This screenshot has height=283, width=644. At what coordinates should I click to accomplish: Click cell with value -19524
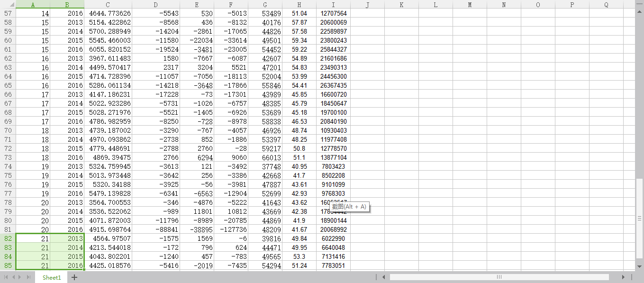click(156, 49)
